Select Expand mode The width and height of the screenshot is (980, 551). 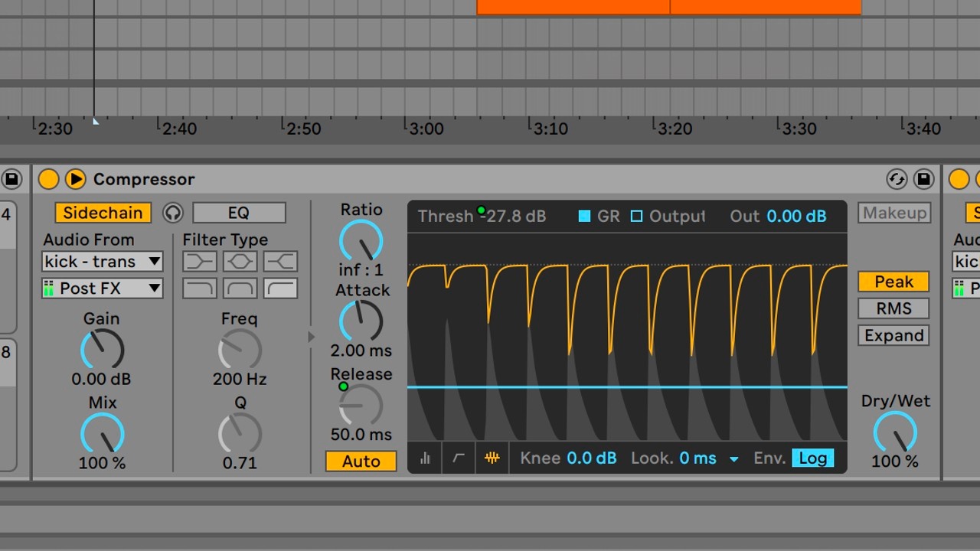893,335
